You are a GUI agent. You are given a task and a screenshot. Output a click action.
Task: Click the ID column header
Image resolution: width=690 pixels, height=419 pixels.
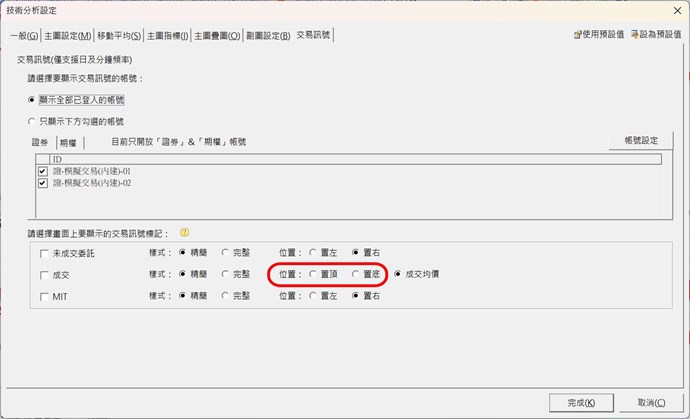pyautogui.click(x=356, y=159)
